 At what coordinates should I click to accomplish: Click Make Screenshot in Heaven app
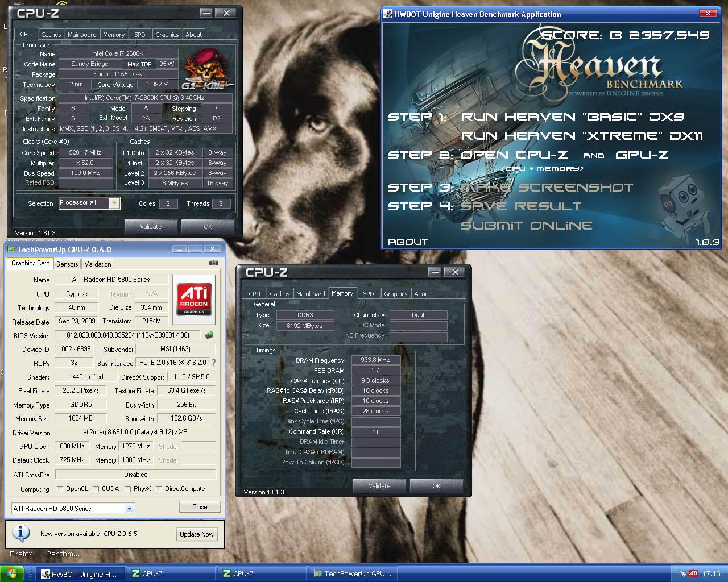click(547, 188)
